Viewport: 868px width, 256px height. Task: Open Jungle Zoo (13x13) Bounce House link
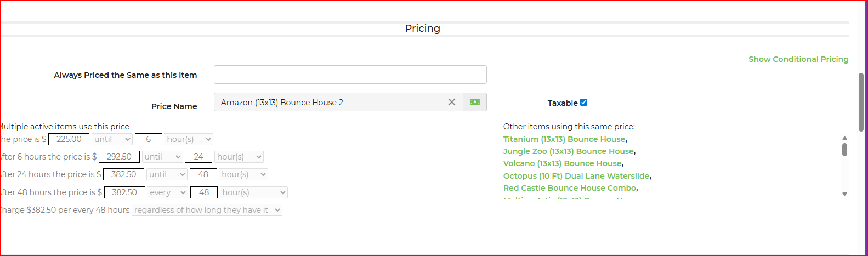pos(568,151)
